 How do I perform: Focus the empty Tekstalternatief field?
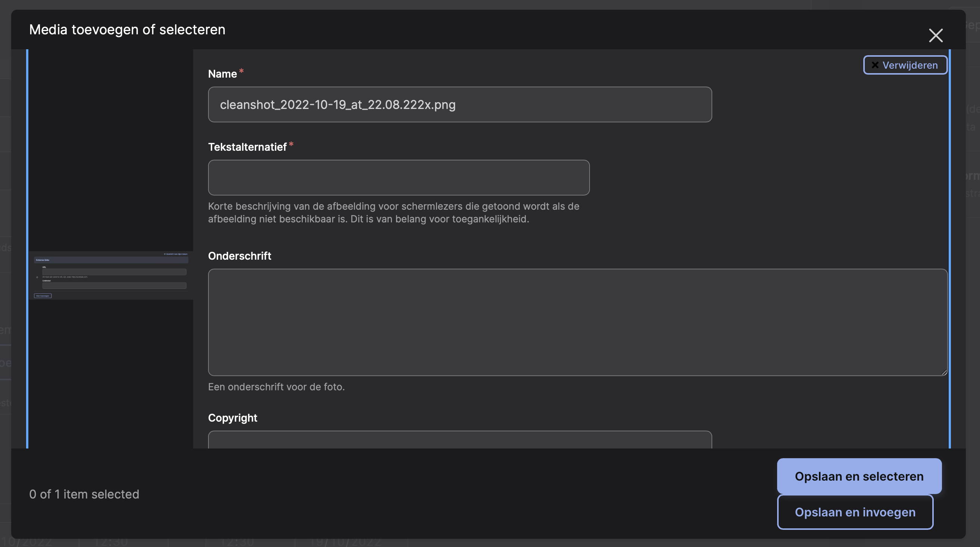pos(398,178)
